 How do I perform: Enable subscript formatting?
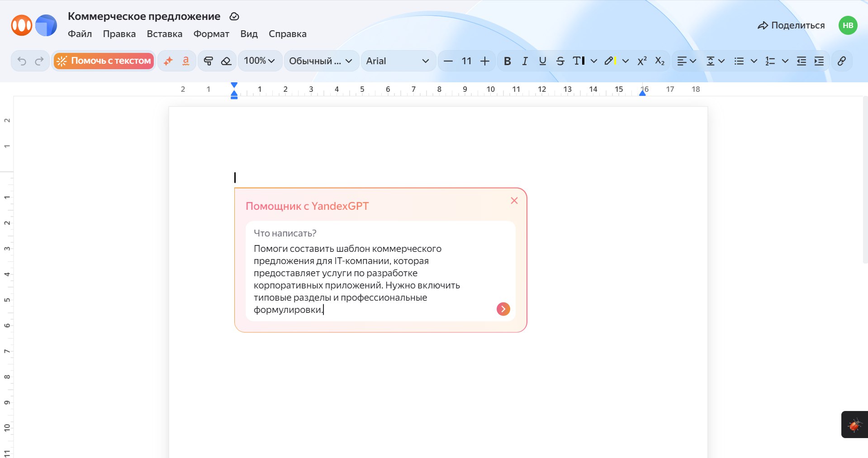[659, 61]
